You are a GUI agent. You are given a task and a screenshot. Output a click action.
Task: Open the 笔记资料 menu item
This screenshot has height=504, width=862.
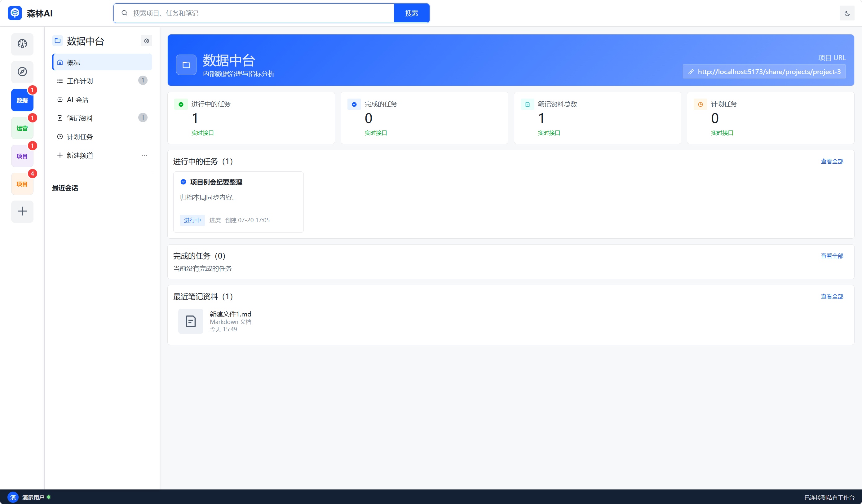coord(102,118)
